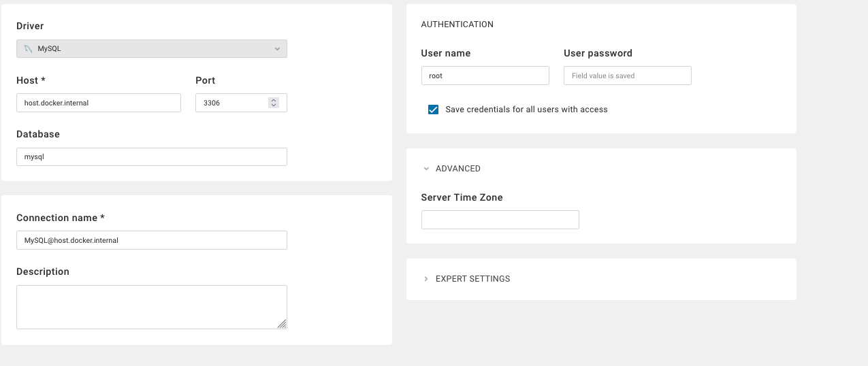Click the Port label
The image size is (868, 366).
click(x=206, y=80)
